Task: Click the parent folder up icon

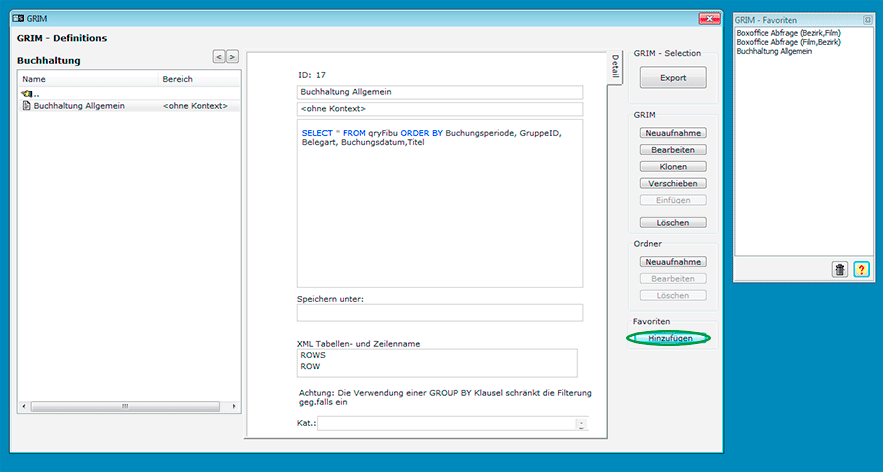Action: (x=27, y=93)
